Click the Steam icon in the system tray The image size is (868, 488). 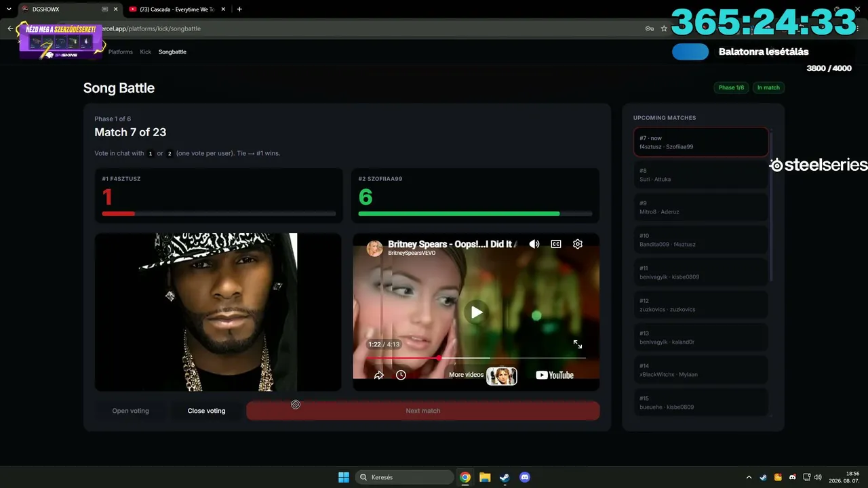[764, 477]
